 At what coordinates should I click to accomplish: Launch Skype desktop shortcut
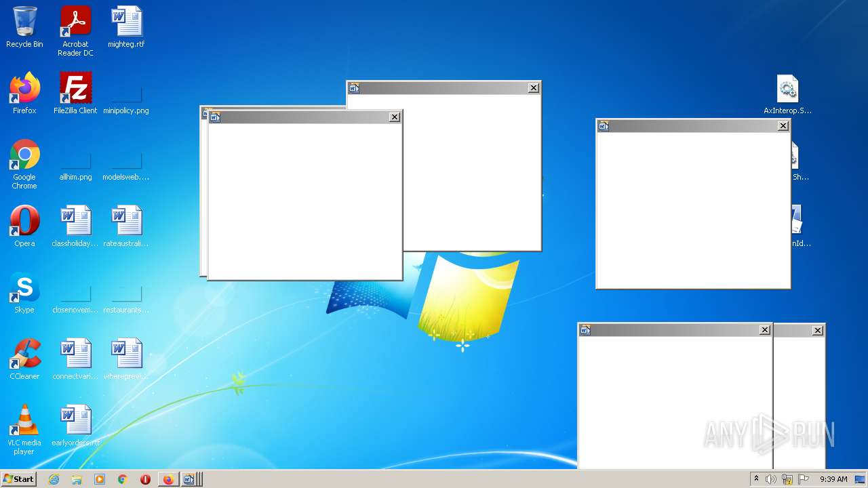(x=24, y=293)
